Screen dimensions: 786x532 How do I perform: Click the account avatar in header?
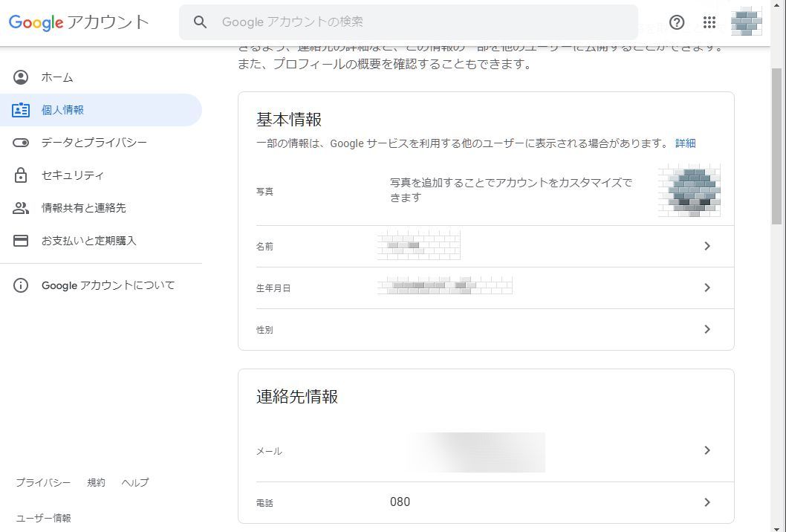click(747, 22)
